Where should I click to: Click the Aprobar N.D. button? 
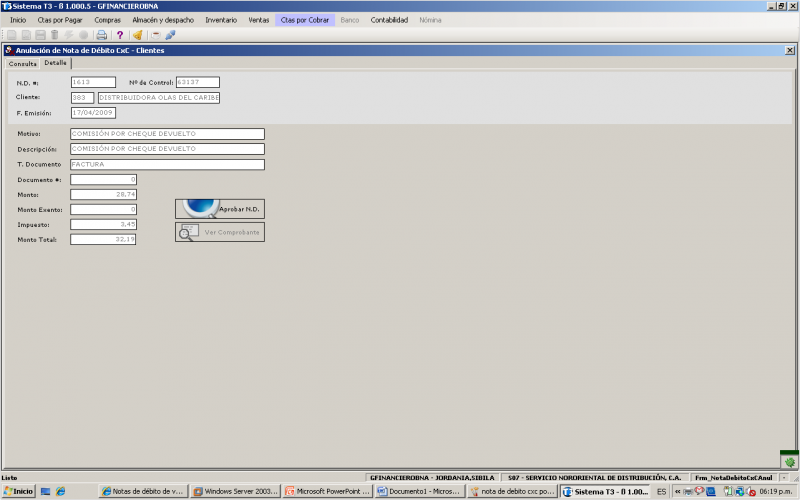pos(220,209)
